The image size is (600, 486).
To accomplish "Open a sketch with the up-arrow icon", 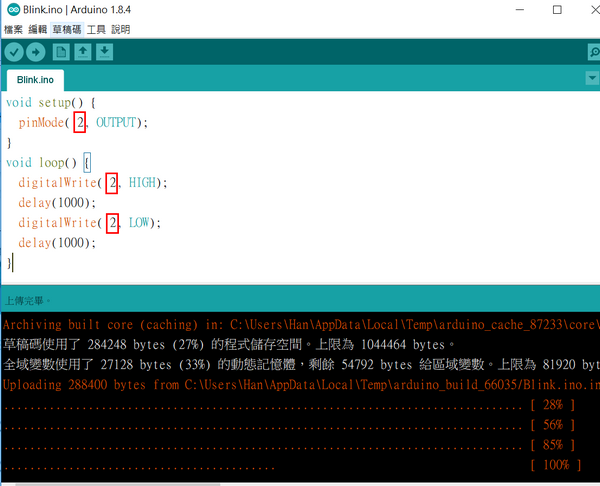I will click(83, 52).
